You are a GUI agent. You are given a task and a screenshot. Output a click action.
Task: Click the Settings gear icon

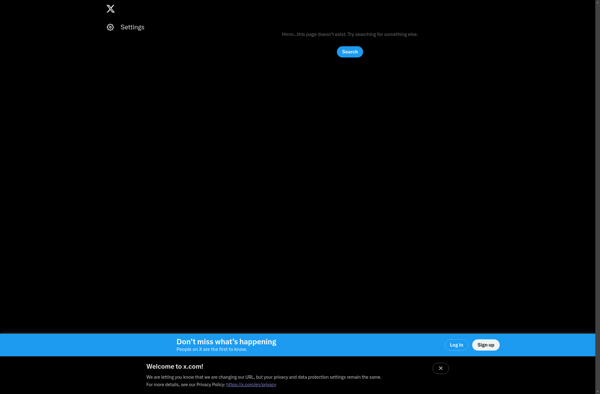pos(110,27)
